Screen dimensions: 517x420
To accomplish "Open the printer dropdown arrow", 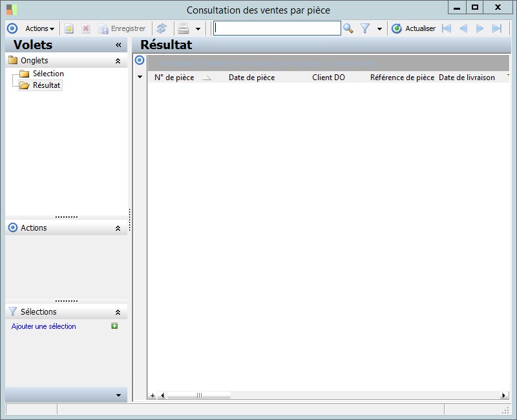I will point(198,29).
